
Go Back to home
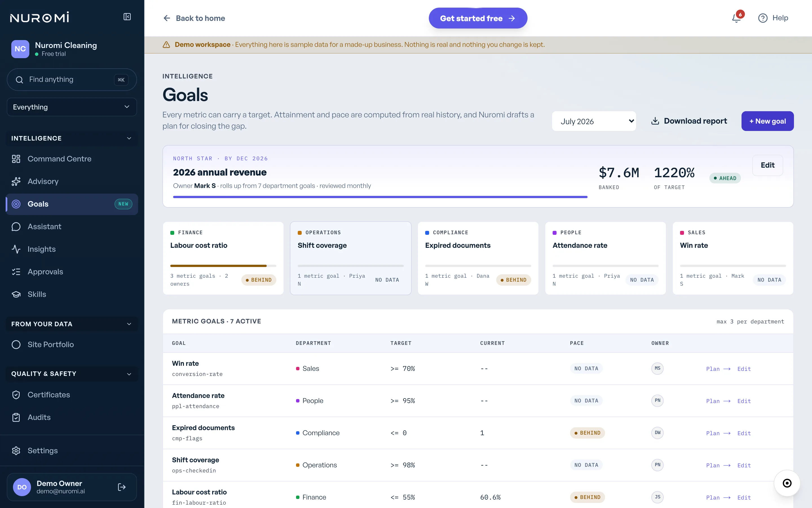(194, 18)
